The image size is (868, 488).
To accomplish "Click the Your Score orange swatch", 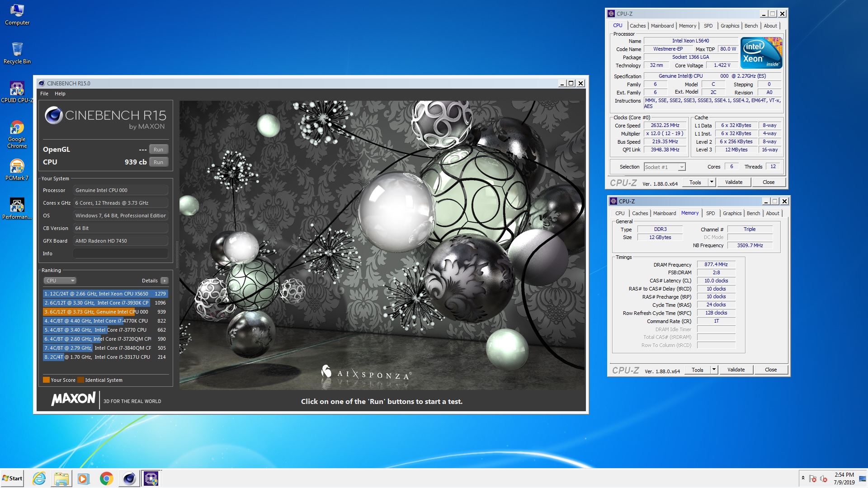I will [x=46, y=380].
